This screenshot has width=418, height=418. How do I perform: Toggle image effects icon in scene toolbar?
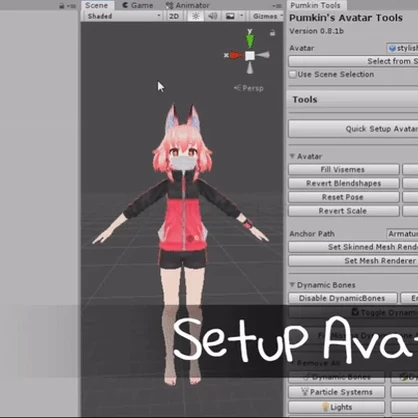pyautogui.click(x=230, y=16)
